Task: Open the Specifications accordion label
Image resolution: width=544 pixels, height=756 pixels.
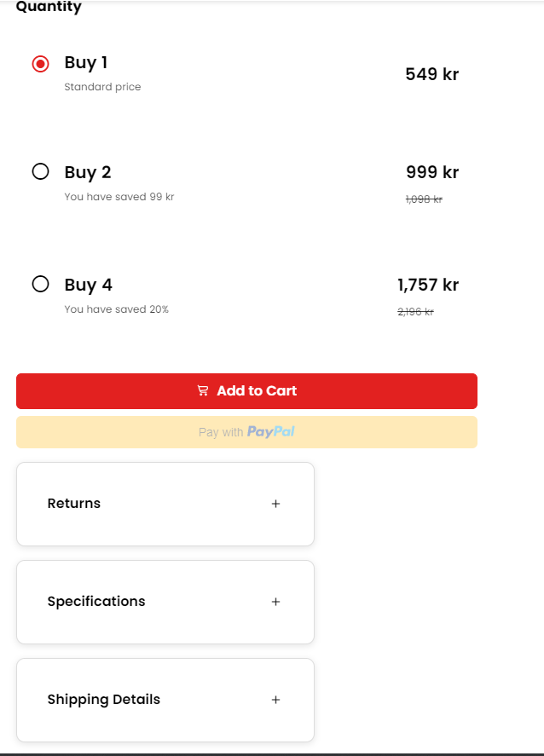Action: (x=96, y=602)
